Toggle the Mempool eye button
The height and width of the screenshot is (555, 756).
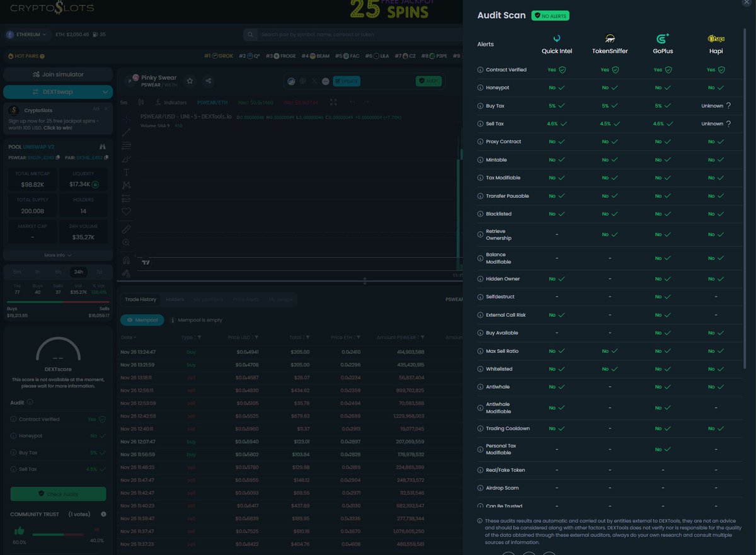coord(142,320)
